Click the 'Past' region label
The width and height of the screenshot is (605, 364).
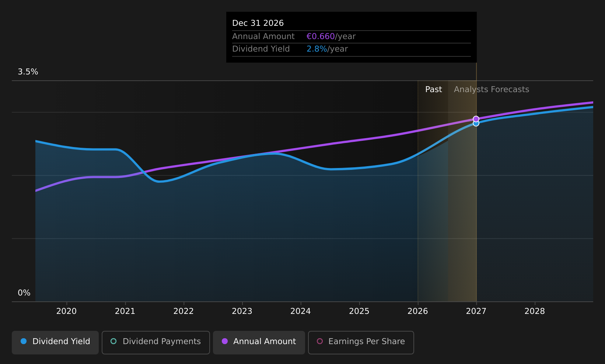[433, 90]
